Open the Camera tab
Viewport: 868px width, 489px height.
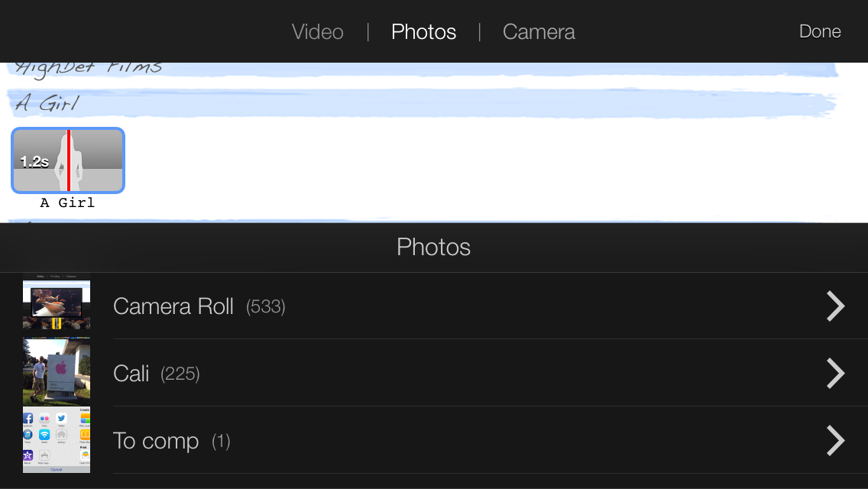[539, 31]
